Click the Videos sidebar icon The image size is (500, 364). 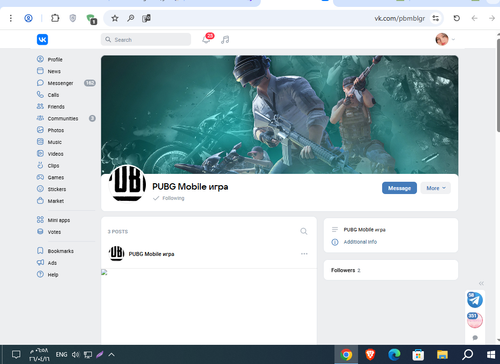tap(40, 154)
